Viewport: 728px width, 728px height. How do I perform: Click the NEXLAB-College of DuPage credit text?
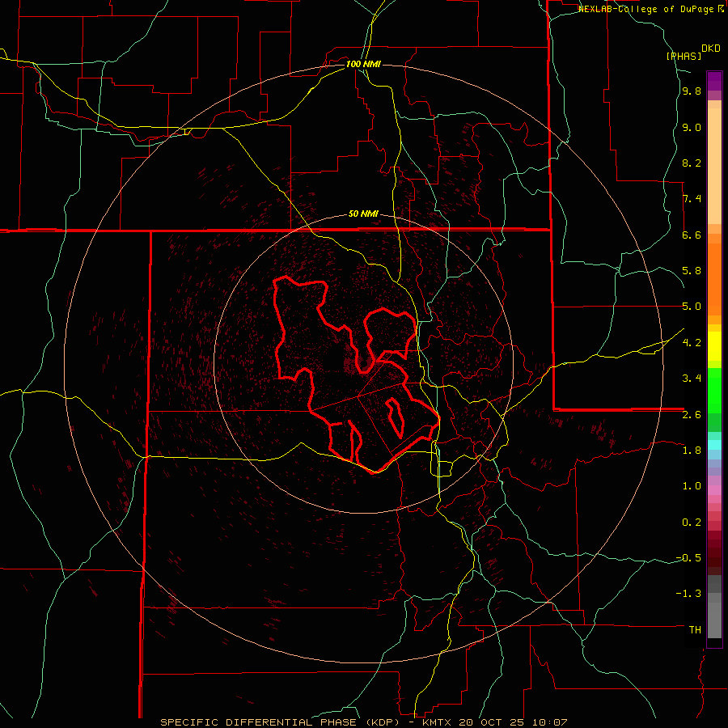click(x=650, y=9)
